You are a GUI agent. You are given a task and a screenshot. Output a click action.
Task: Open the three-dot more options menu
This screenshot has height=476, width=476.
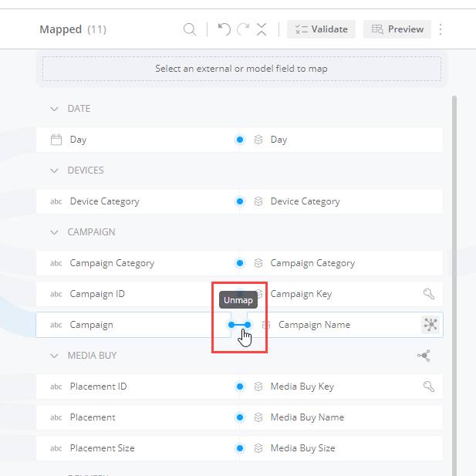point(441,29)
